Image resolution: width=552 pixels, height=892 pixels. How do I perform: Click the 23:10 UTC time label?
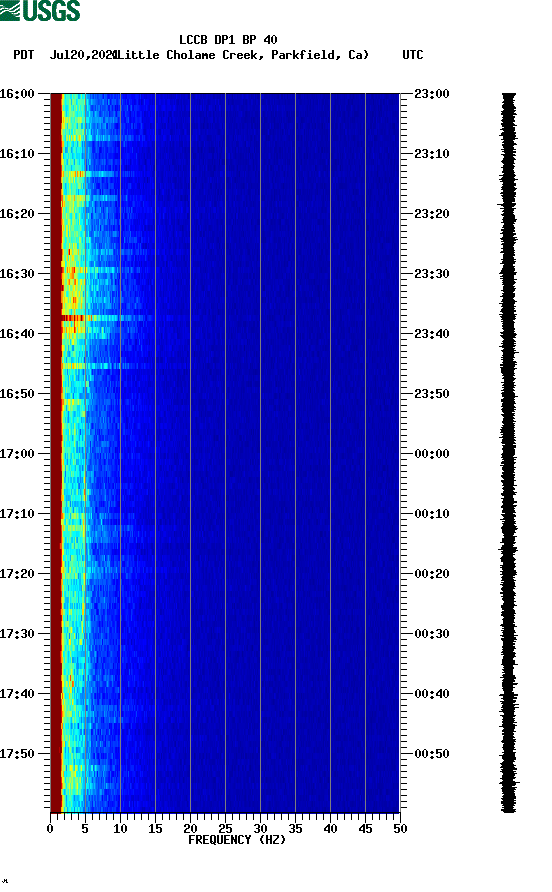pyautogui.click(x=432, y=154)
